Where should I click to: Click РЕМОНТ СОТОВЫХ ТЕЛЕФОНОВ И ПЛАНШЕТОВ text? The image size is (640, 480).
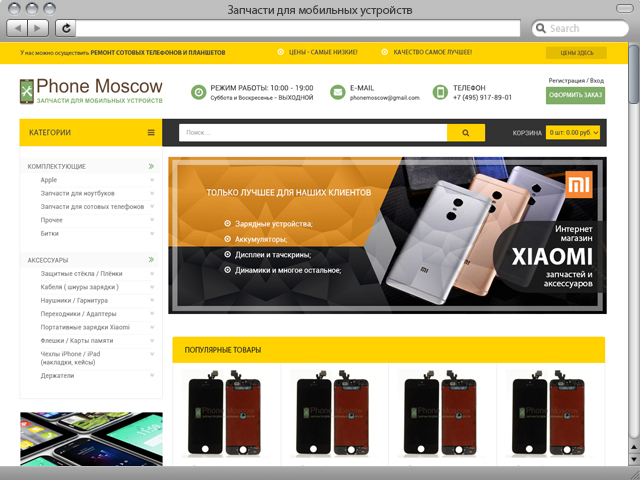(x=158, y=52)
